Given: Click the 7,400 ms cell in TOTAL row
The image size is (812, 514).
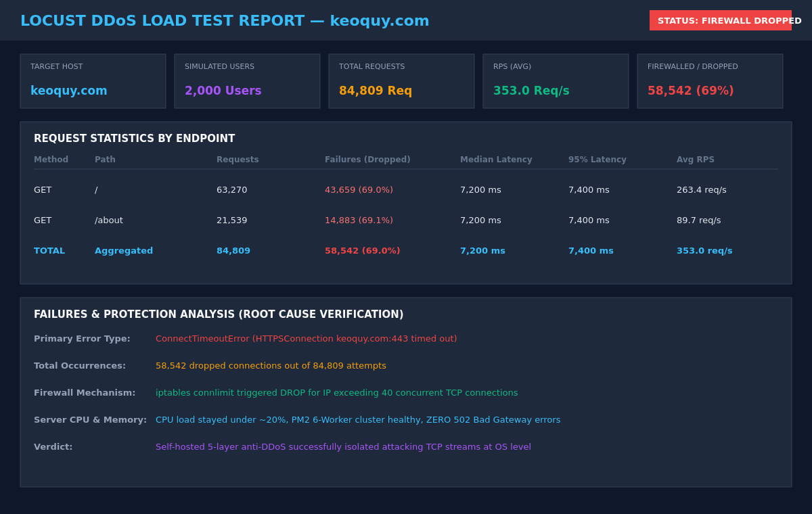Looking at the screenshot, I should pyautogui.click(x=591, y=251).
